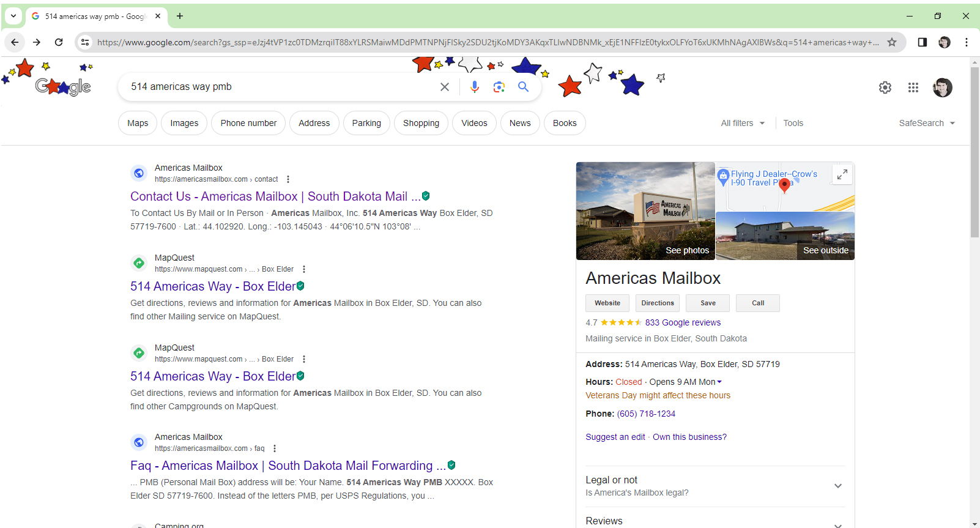Open second '514 Americas Way - Box Elder' link
The image size is (980, 528).
pyautogui.click(x=213, y=376)
